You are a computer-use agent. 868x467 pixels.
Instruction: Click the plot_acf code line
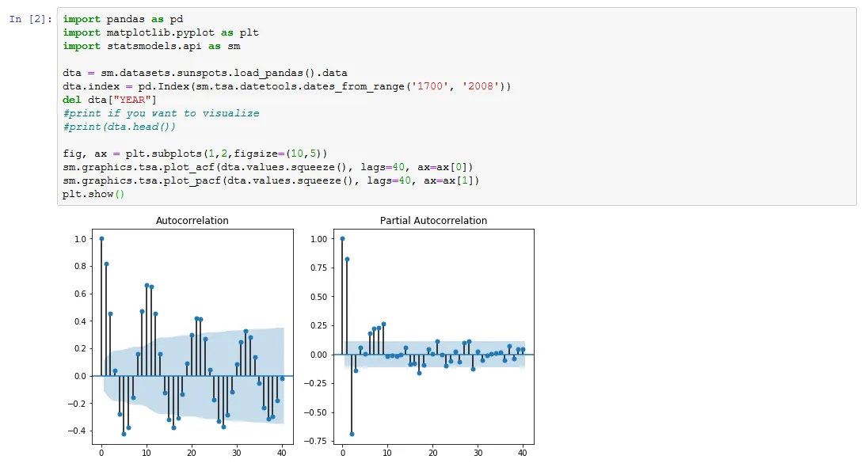pos(268,167)
